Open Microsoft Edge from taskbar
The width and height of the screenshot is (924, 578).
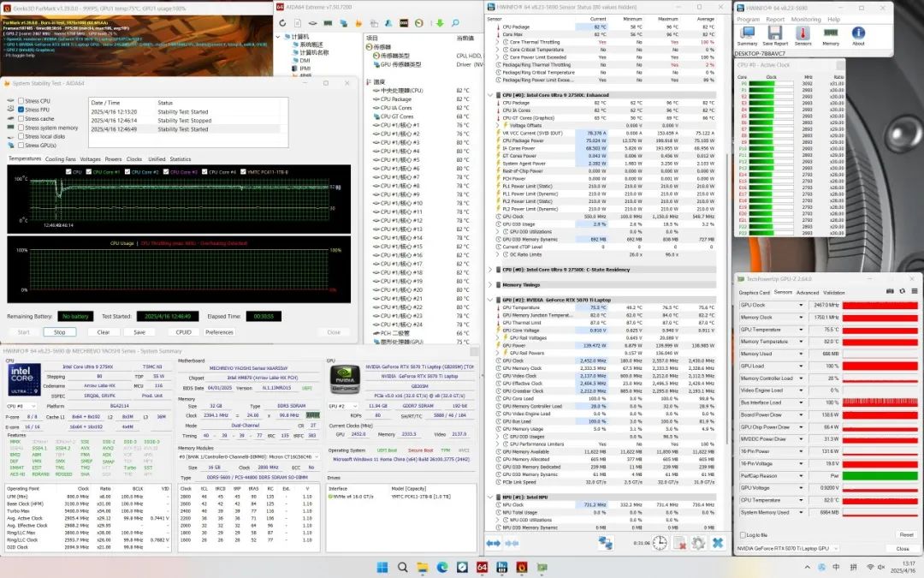tap(442, 568)
